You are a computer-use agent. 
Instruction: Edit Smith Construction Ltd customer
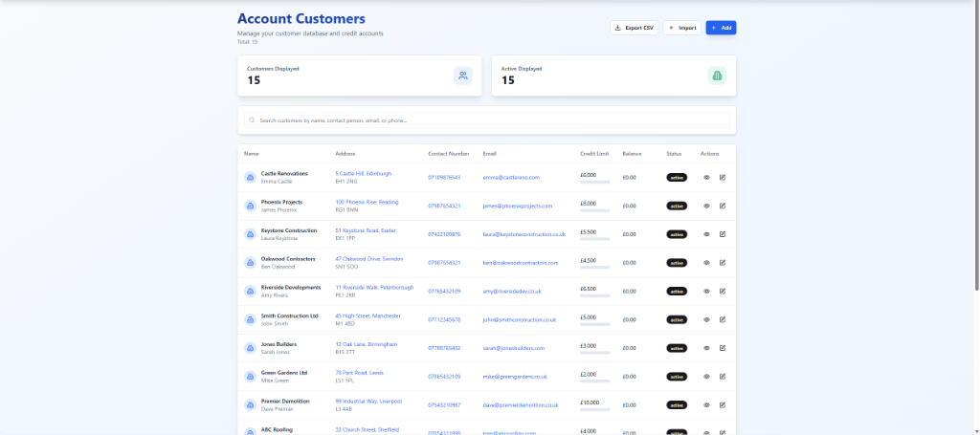point(723,319)
